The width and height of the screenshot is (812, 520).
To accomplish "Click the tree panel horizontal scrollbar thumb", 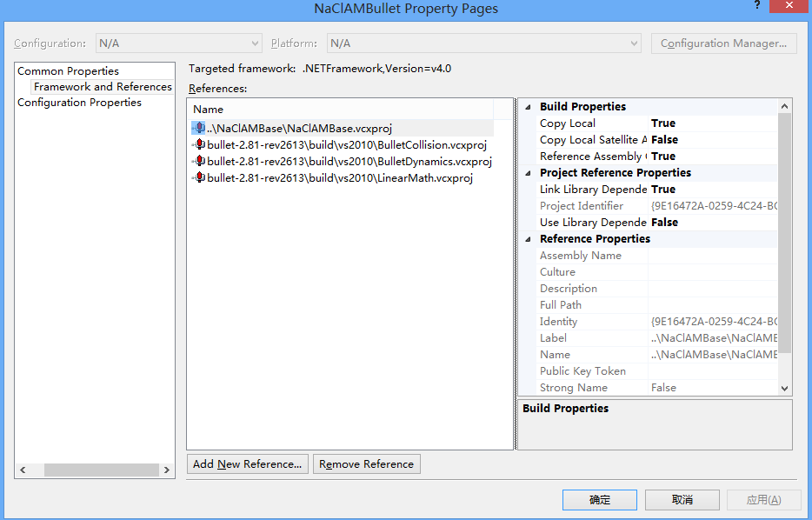I will (102, 470).
